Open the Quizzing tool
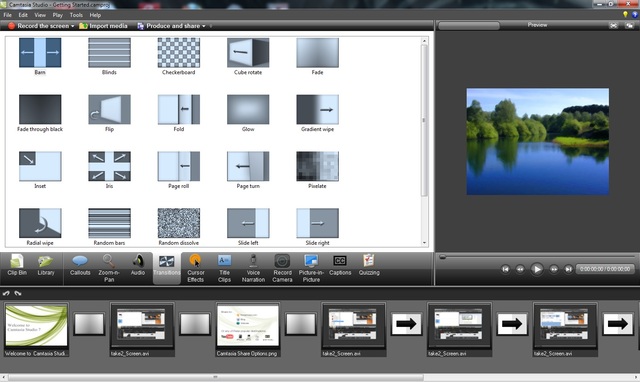 369,265
